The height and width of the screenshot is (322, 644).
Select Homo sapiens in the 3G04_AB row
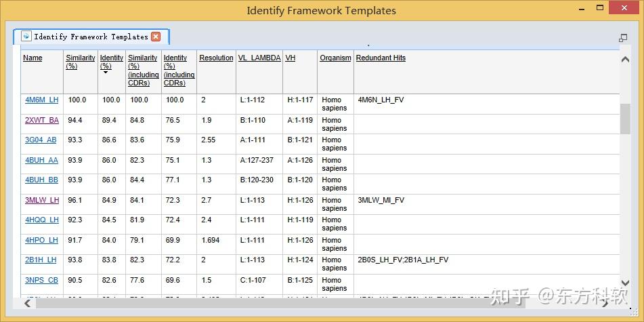tap(335, 144)
